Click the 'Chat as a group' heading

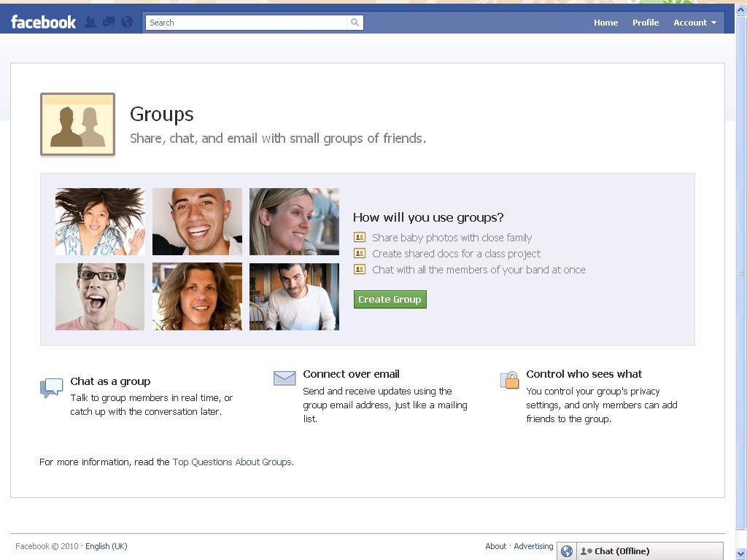(110, 381)
